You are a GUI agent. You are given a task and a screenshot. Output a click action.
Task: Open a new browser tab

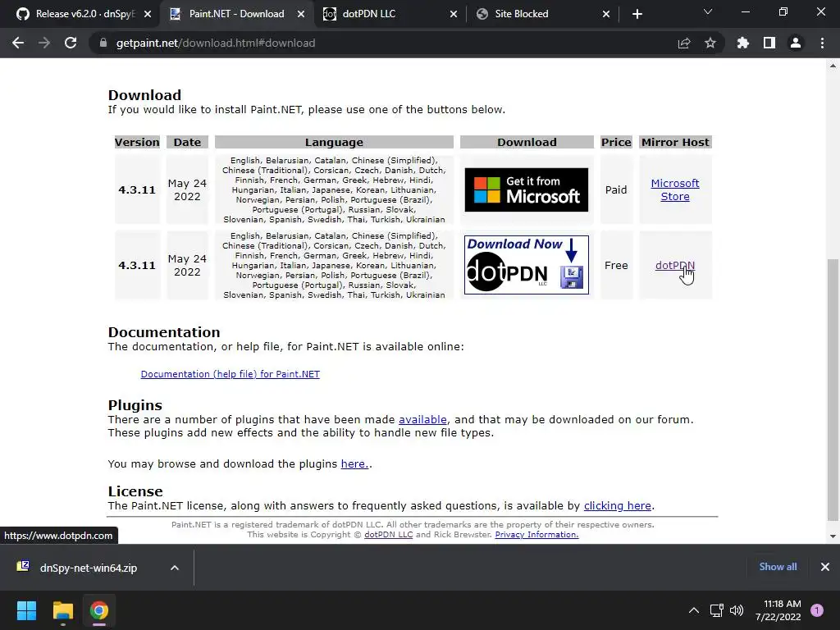637,14
